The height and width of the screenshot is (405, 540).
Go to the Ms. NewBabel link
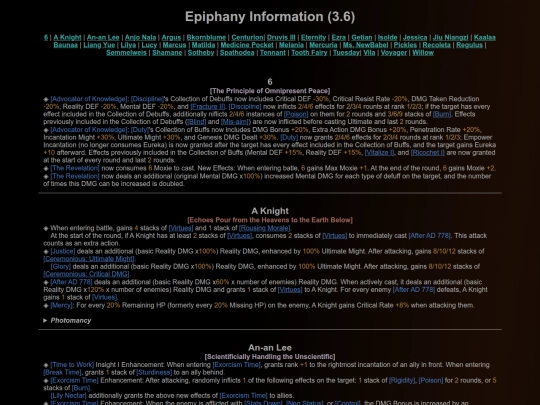365,45
